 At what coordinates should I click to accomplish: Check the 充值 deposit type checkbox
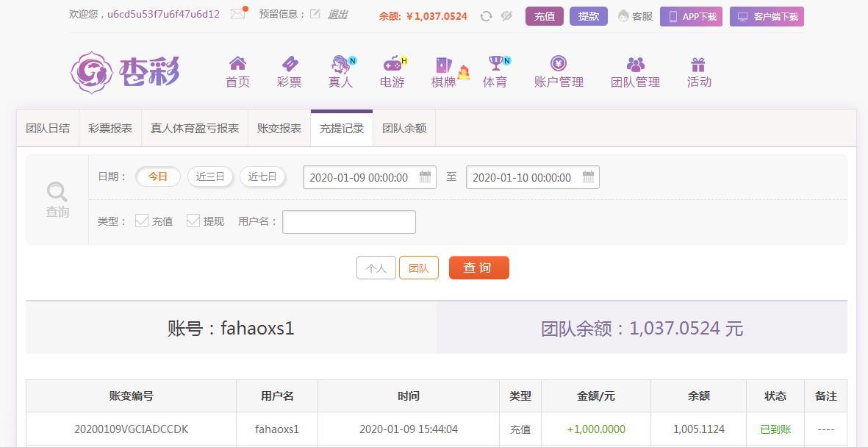tap(142, 221)
